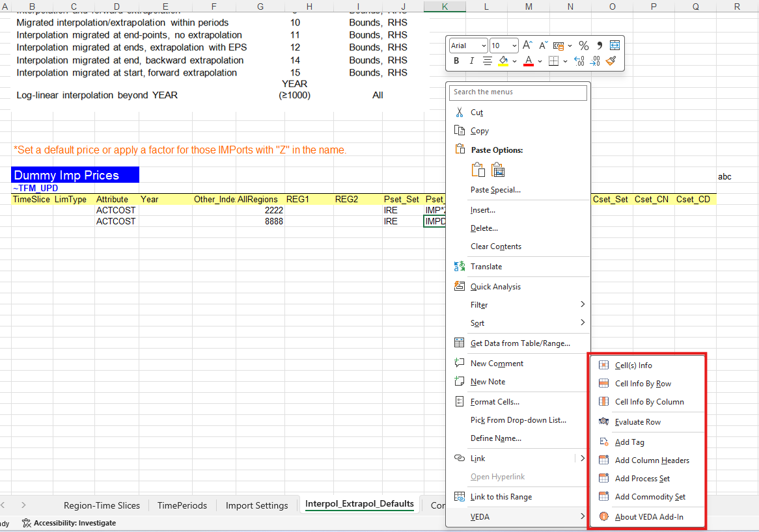
Task: Apply red font color
Action: 529,60
